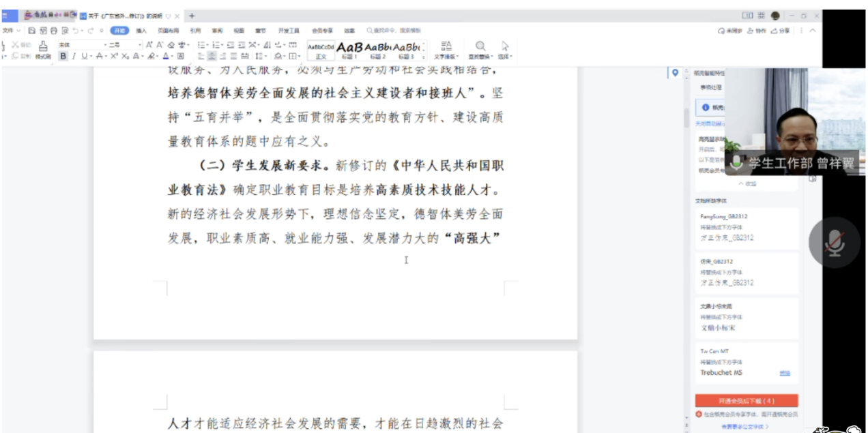Unmute the microphone in meeting overlay

point(833,241)
